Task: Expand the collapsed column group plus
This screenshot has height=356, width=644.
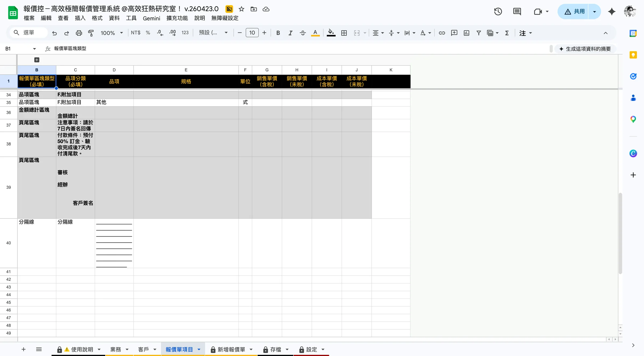Action: [37, 60]
